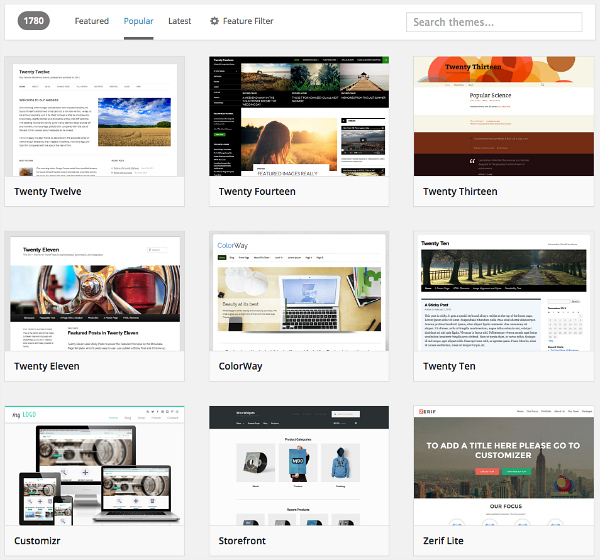Open the Storefront theme screenshot
This screenshot has height=560, width=600.
(x=299, y=466)
